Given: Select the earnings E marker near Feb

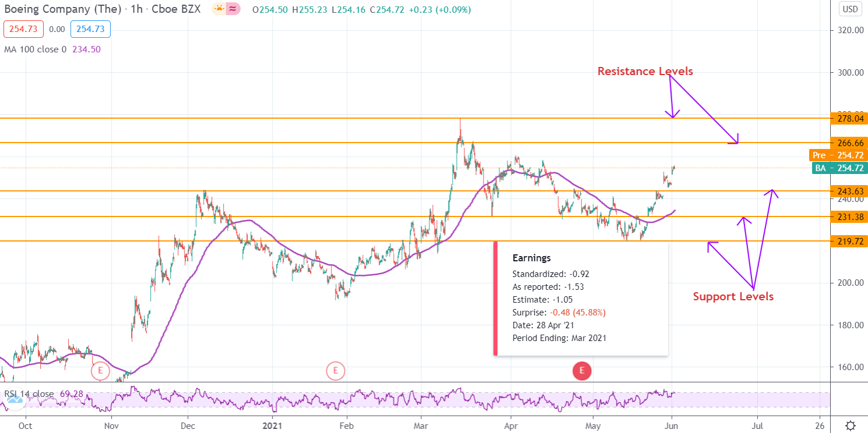Looking at the screenshot, I should pyautogui.click(x=335, y=370).
